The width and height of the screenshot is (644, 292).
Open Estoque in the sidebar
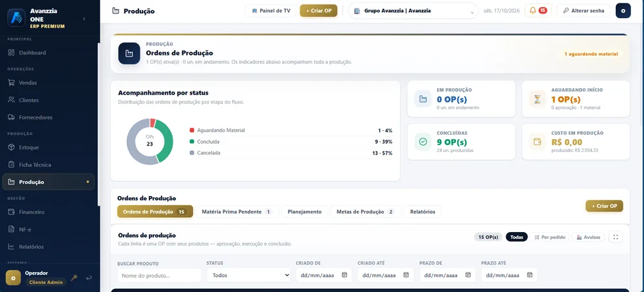(48, 147)
